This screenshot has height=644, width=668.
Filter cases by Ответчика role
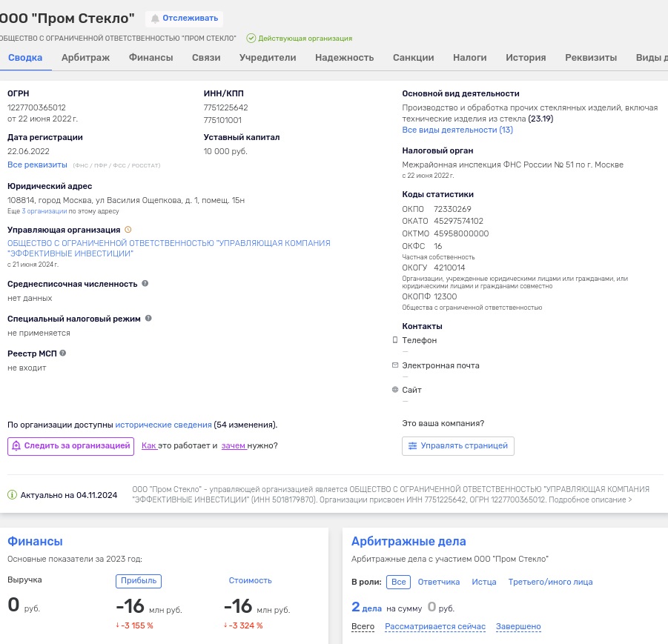(x=439, y=582)
